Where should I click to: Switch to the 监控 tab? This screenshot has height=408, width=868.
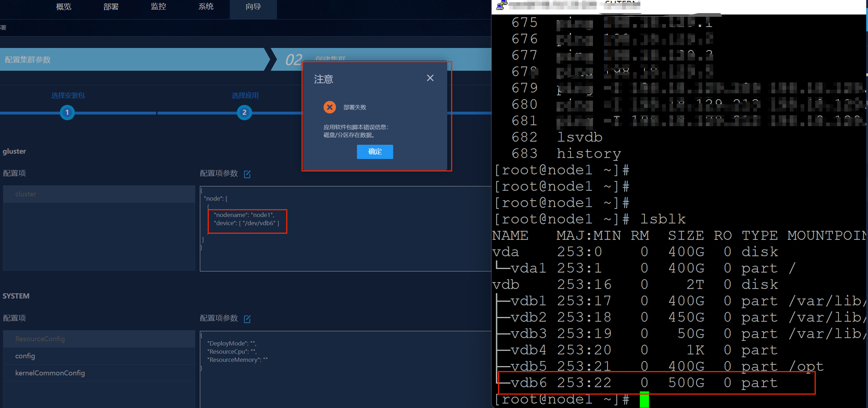coord(158,7)
